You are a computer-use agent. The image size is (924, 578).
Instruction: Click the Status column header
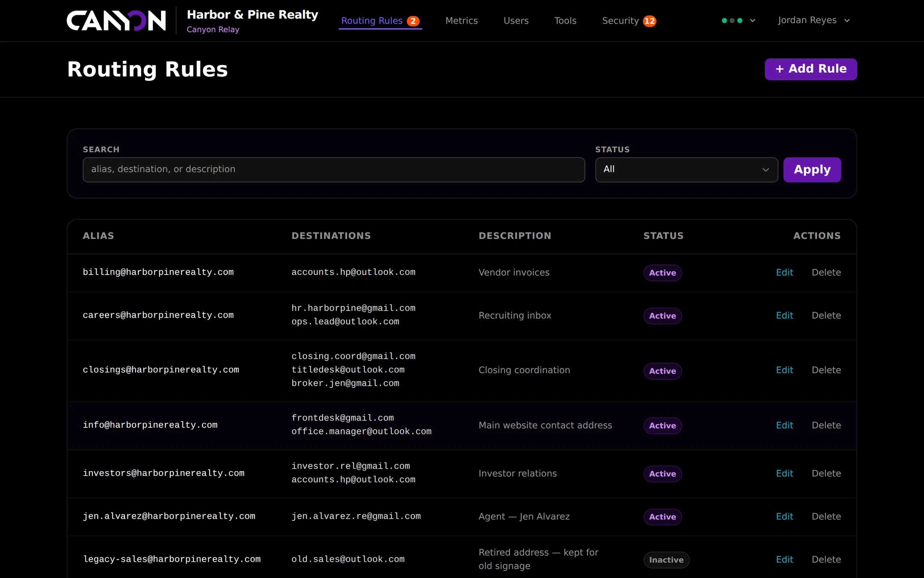pyautogui.click(x=663, y=236)
